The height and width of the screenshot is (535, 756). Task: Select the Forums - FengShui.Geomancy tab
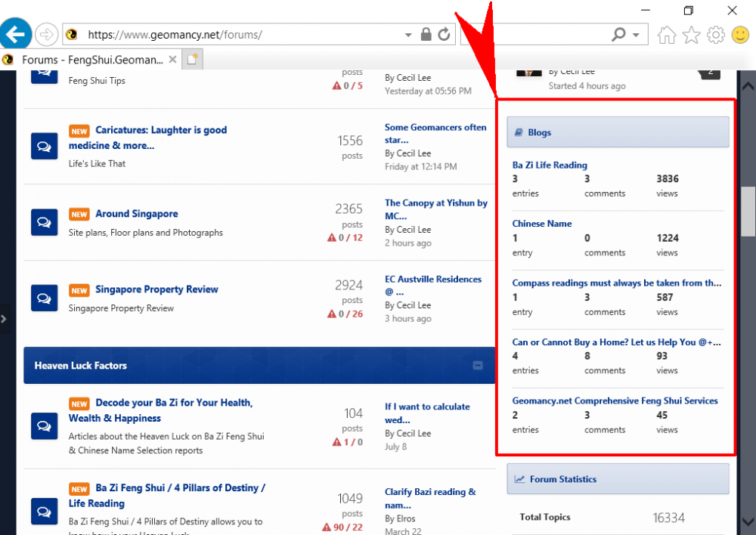click(91, 60)
